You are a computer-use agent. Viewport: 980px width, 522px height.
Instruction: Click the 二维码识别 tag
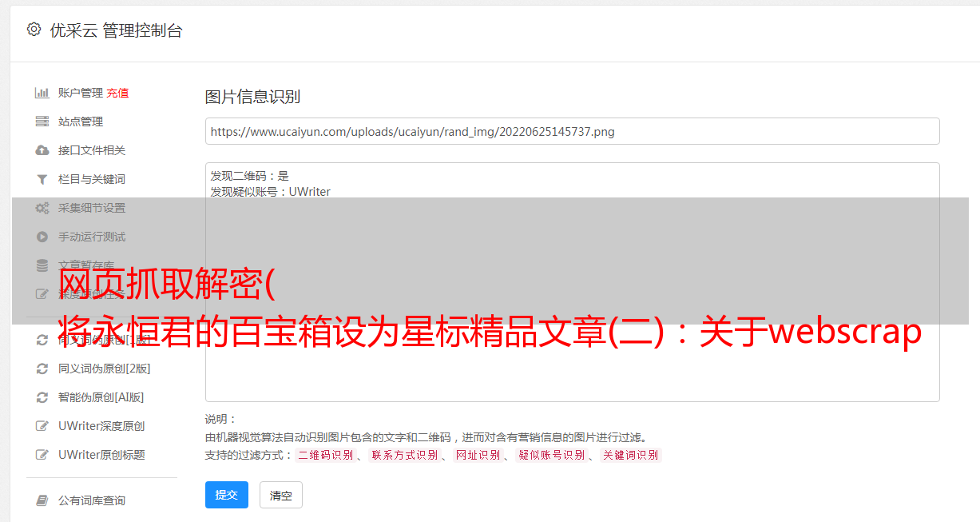325,455
